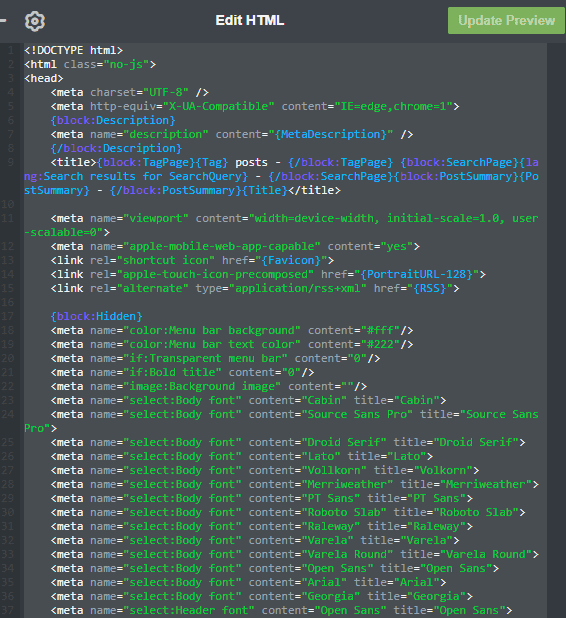Click the "UTF-8" charset value
Screen dimensions: 566x618
166,92
